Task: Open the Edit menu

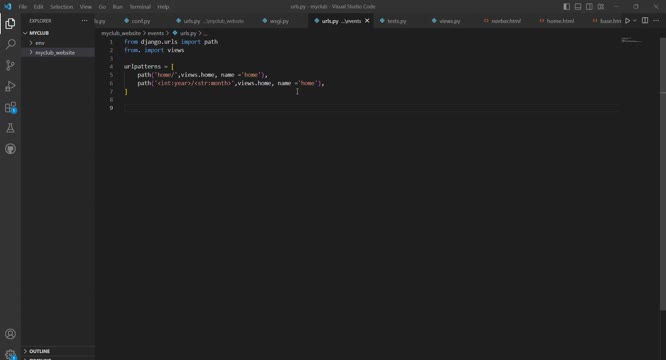Action: pos(38,6)
